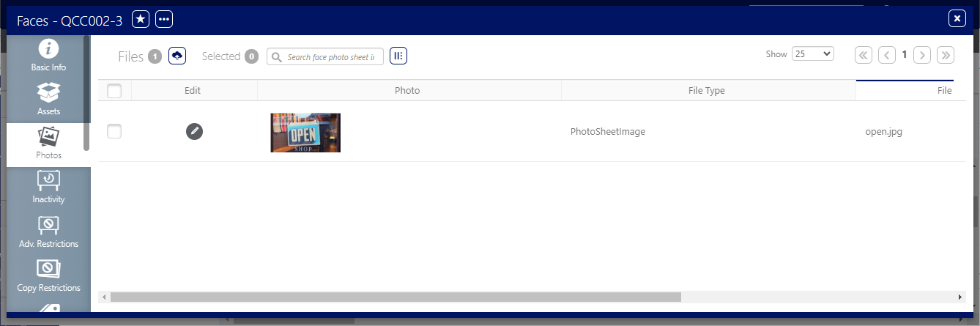
Task: Edit open.jpg with the pencil icon
Action: click(194, 131)
